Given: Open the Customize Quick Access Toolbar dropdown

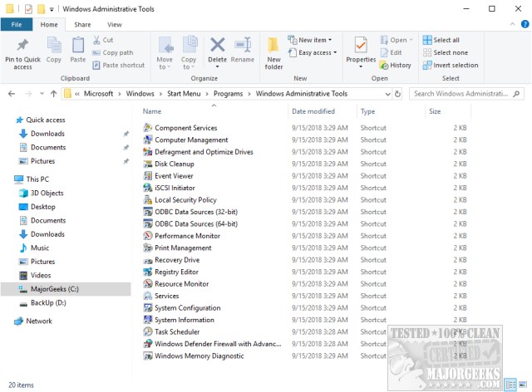Looking at the screenshot, I should tap(52, 9).
